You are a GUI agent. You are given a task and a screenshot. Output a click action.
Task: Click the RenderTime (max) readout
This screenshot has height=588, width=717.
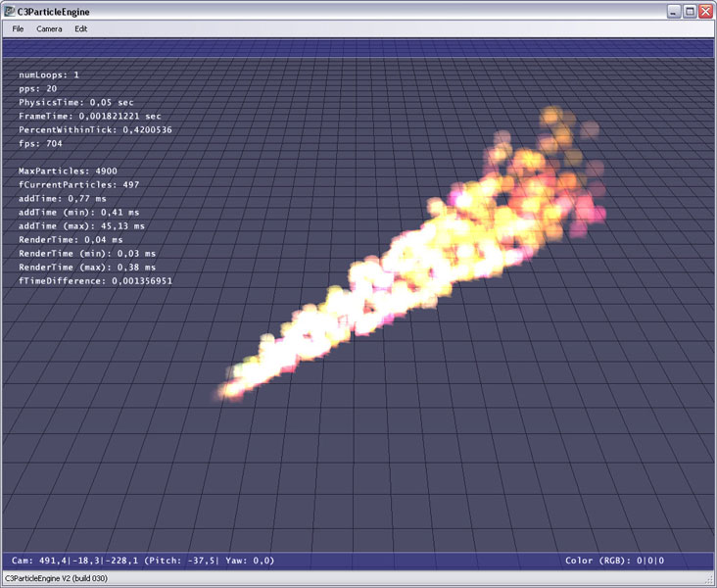click(x=86, y=267)
